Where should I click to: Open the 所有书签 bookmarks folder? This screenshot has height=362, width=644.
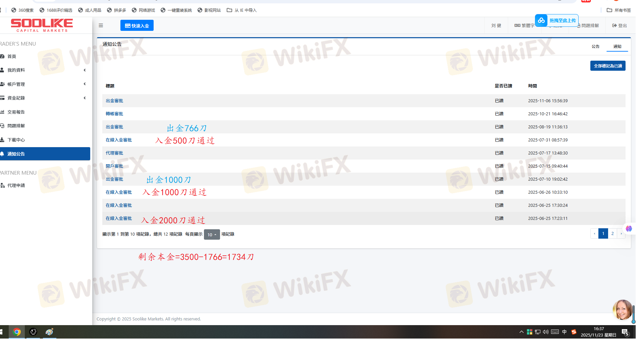[x=619, y=10]
